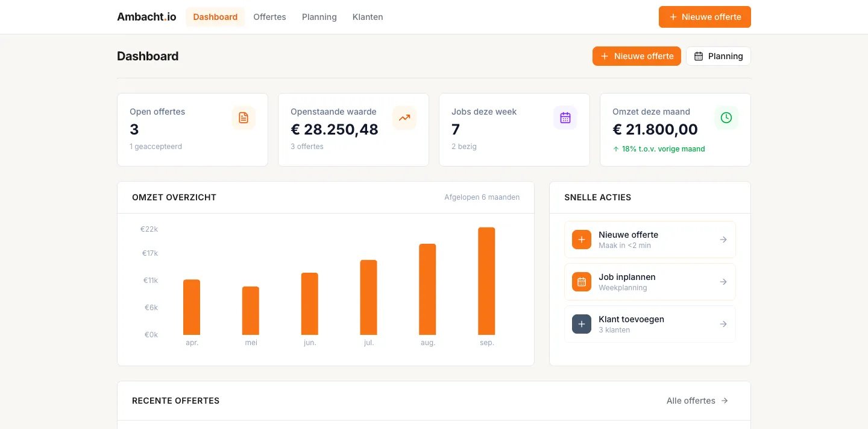
Task: Click Nieuwe offerte button beside Dashboard heading
Action: tap(637, 56)
